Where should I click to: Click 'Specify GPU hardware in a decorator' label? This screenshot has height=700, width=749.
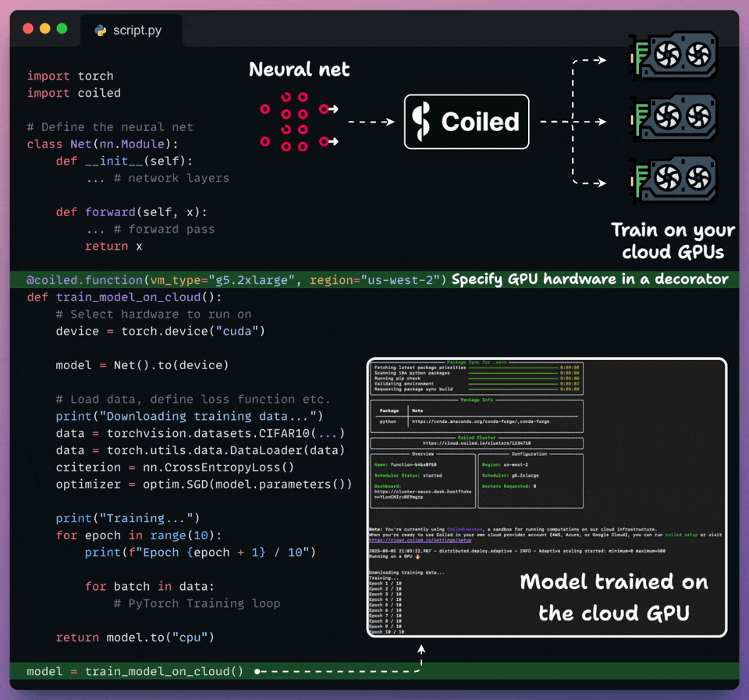tap(590, 279)
